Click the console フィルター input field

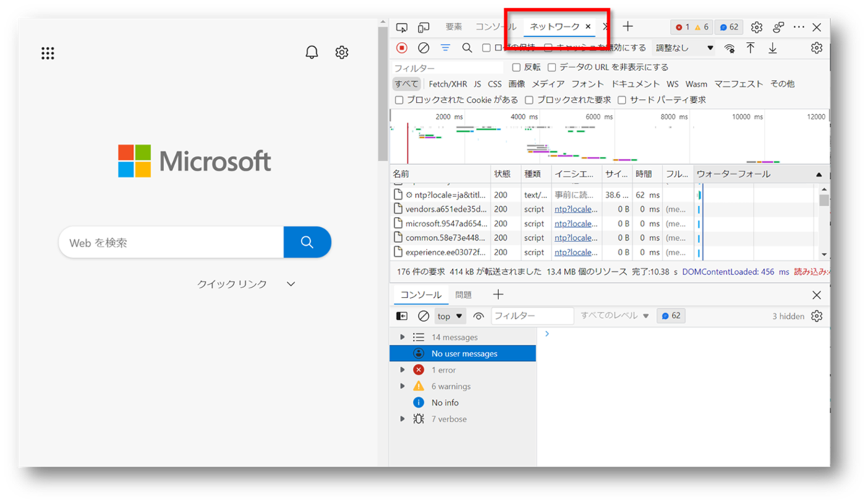coord(532,316)
